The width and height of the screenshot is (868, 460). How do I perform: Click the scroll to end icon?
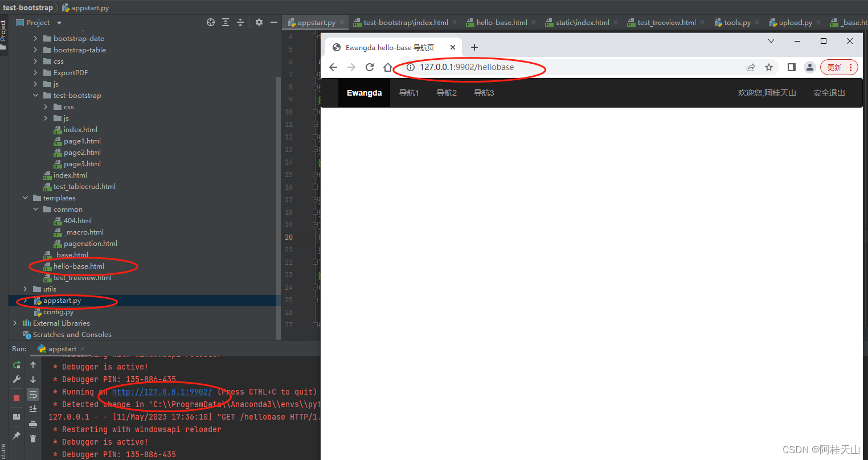[33, 408]
